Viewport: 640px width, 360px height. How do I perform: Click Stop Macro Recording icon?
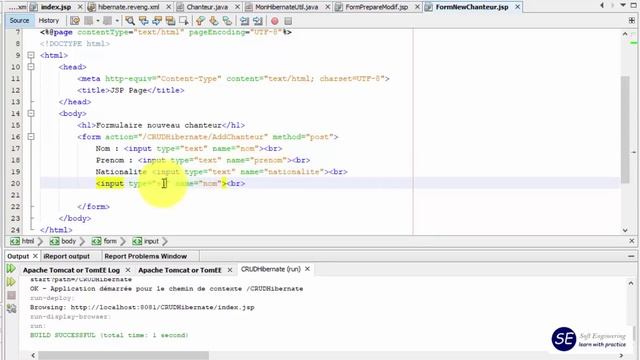click(x=288, y=20)
